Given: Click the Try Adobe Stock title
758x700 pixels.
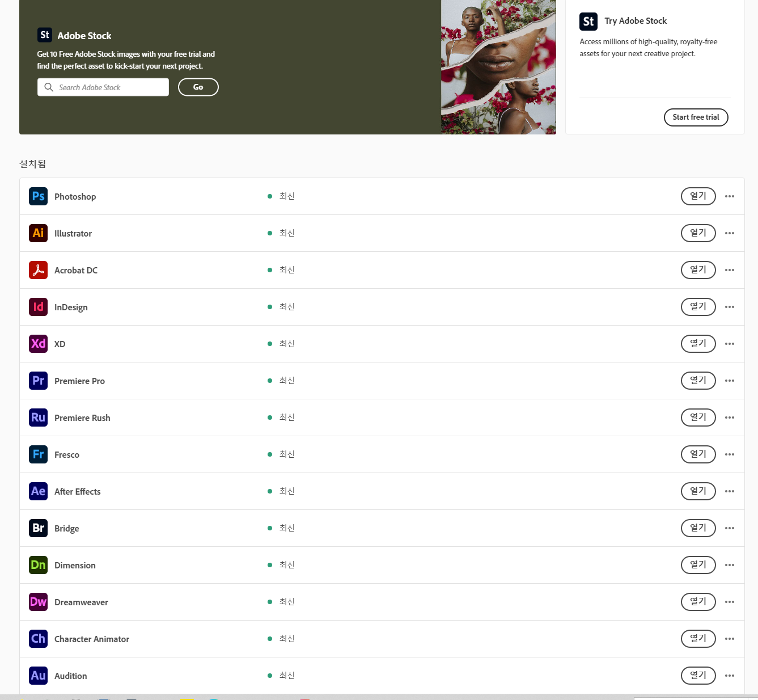Looking at the screenshot, I should click(x=636, y=21).
